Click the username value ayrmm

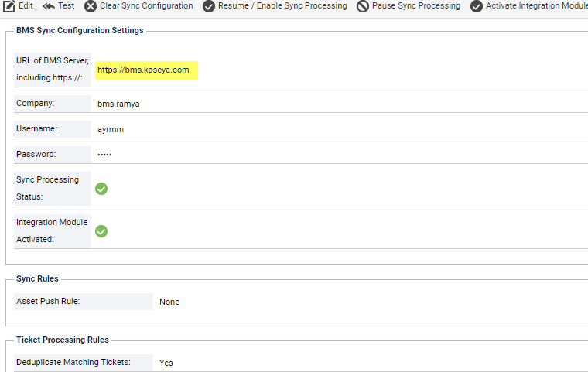(x=111, y=129)
